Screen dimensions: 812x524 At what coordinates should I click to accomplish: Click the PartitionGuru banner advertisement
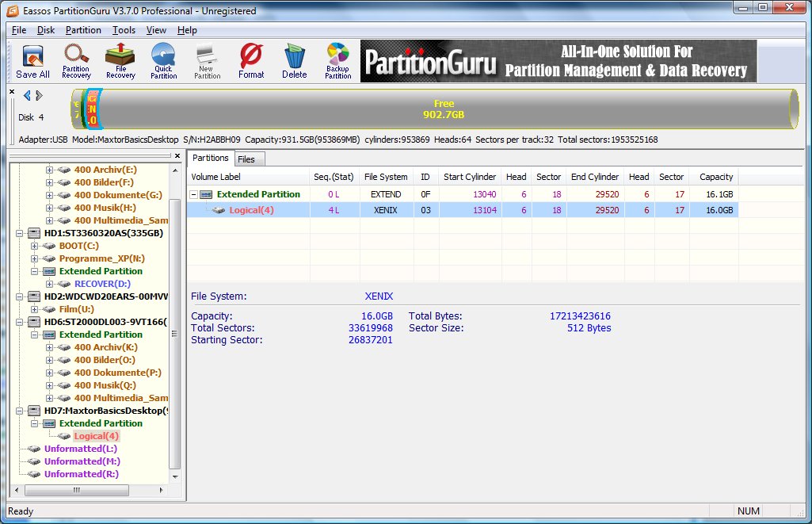[558, 61]
